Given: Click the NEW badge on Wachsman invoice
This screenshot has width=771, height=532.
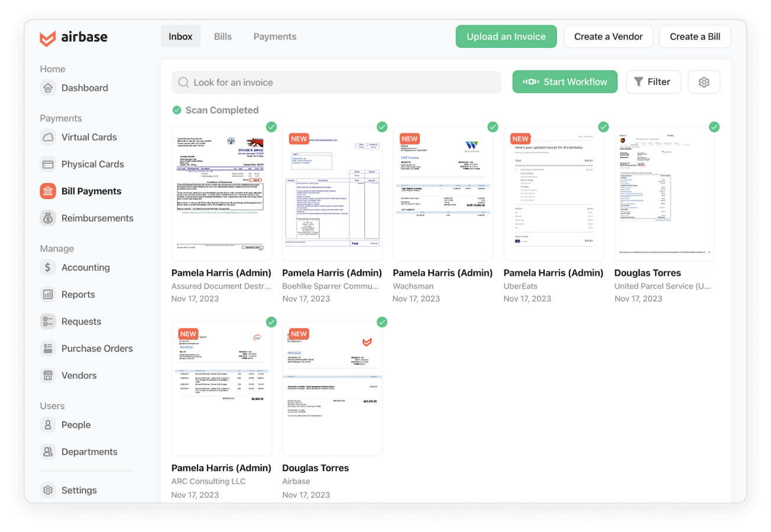Looking at the screenshot, I should [410, 139].
